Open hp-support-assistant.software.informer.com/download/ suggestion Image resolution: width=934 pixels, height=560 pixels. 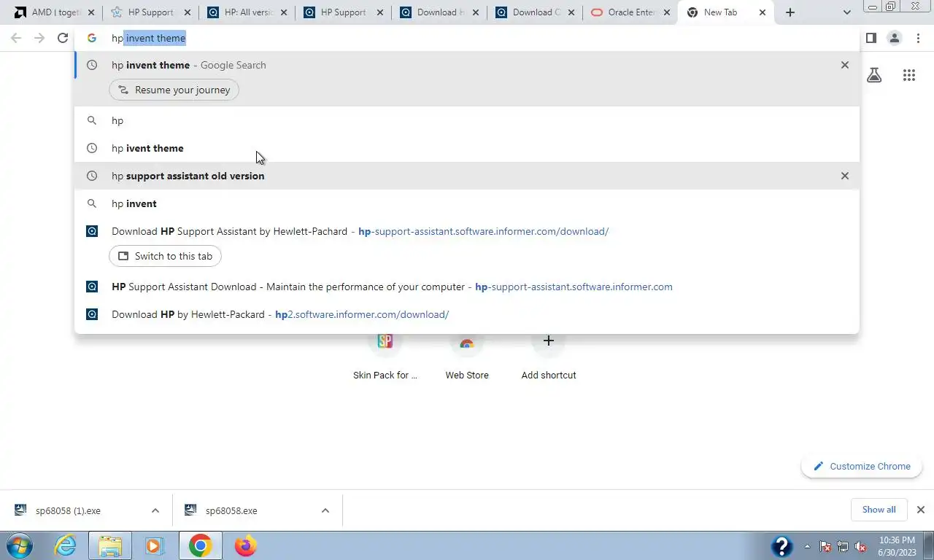[467, 231]
